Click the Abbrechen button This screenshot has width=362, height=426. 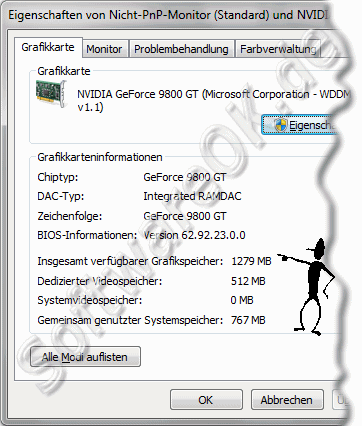287,400
